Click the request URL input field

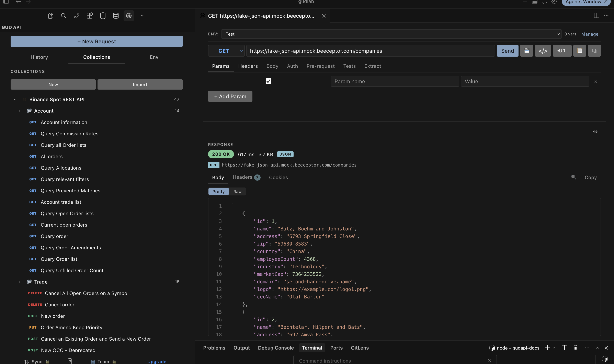(371, 51)
